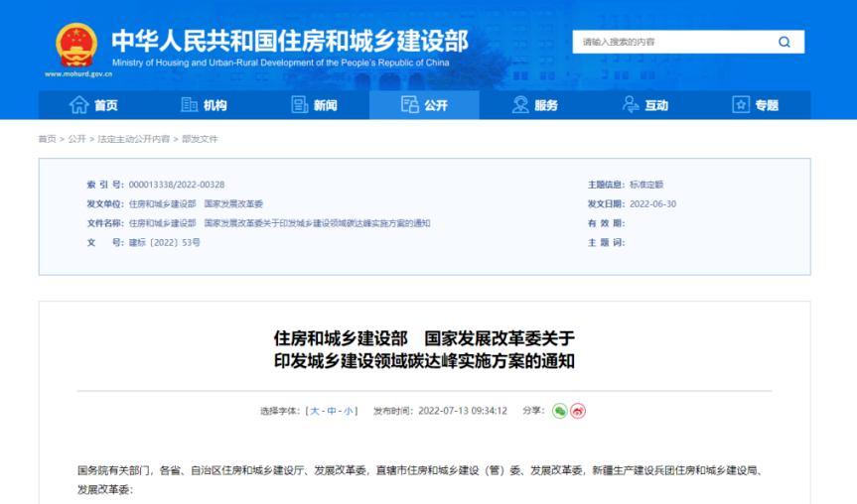The image size is (857, 504).
Task: Set font size to 中
Action: click(332, 411)
